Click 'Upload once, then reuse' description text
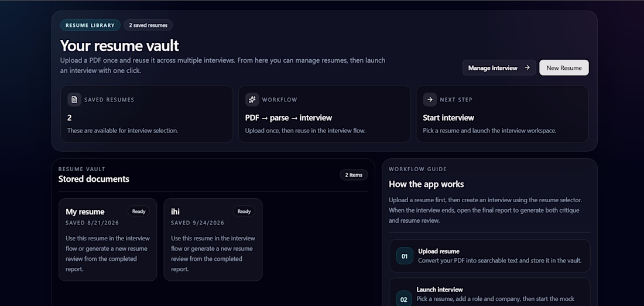Screen dimensions: 644x306 pos(305,131)
